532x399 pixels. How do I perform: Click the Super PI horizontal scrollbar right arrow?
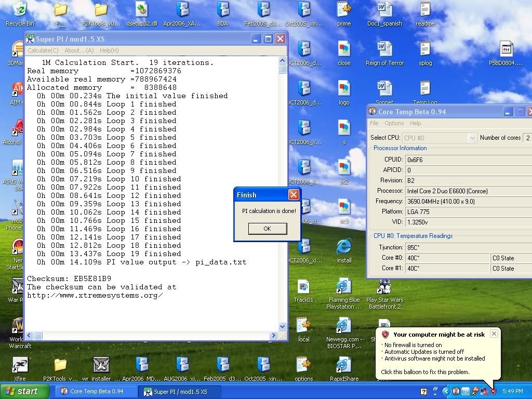tap(273, 336)
